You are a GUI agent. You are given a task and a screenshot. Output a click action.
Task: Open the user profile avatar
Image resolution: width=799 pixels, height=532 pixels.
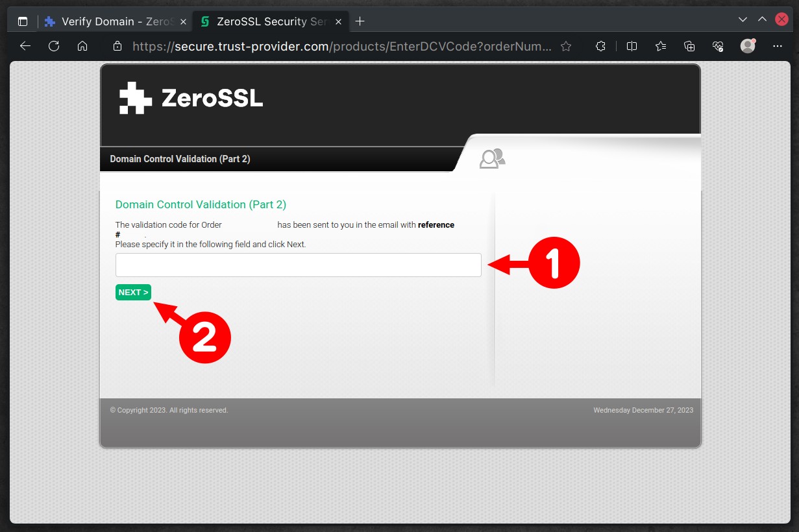(748, 46)
